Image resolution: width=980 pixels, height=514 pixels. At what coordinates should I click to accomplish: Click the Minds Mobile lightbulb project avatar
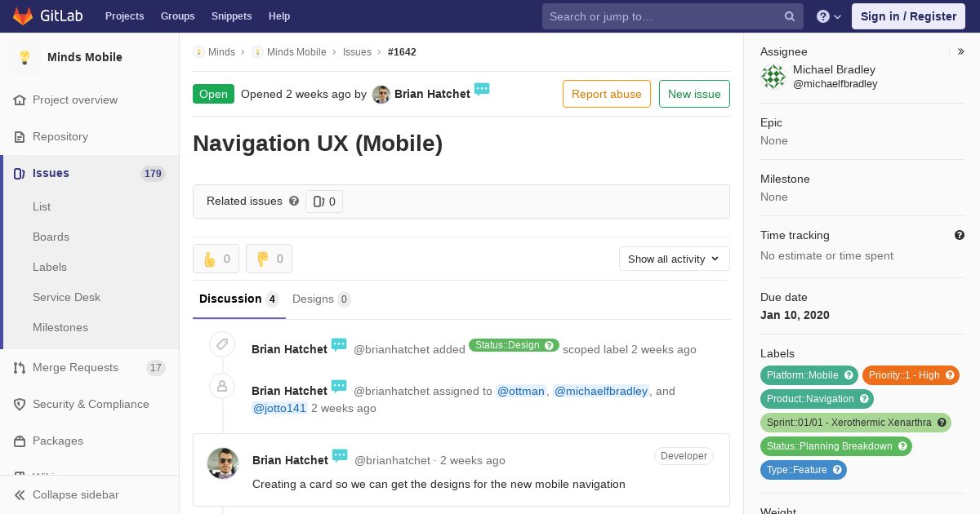tap(24, 57)
